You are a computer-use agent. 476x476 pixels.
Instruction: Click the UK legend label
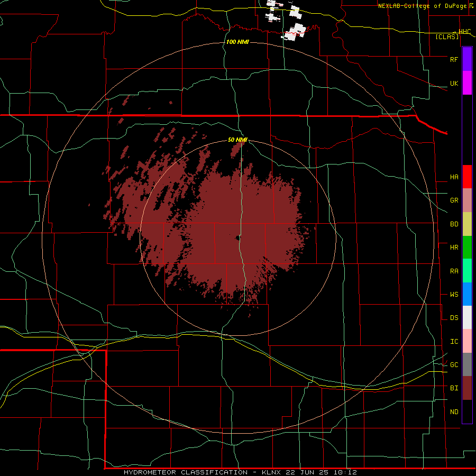[x=454, y=83]
